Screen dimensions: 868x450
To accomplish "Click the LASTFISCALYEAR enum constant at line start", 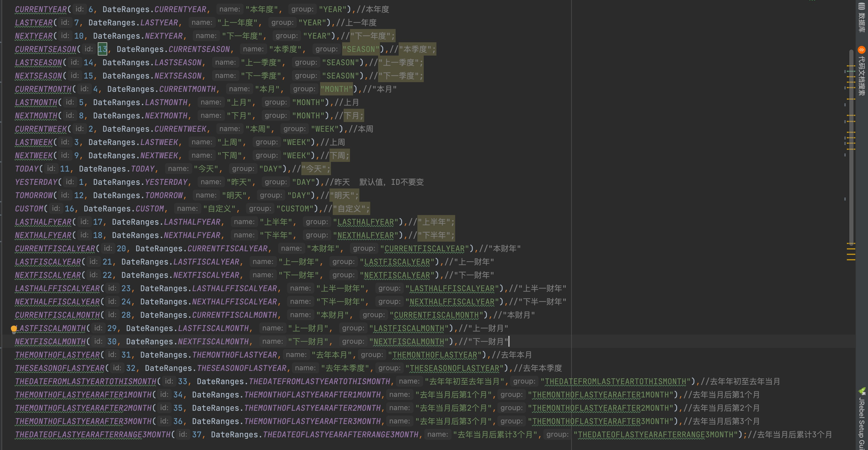I will (x=48, y=262).
